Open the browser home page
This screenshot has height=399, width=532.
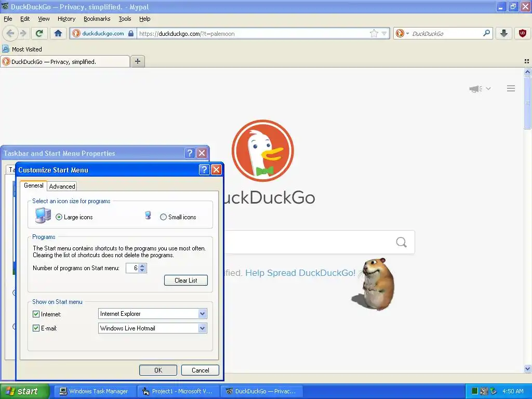[58, 33]
